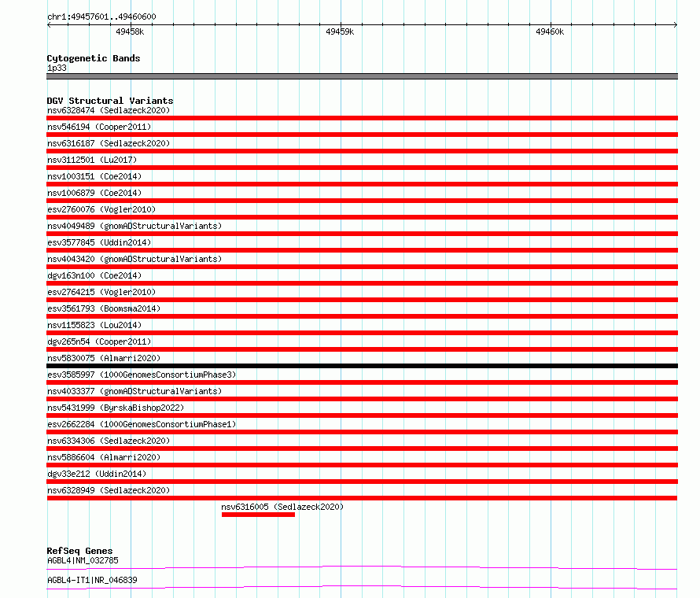This screenshot has height=598, width=700.
Task: Click the 49458k ruler tick label
Action: [130, 31]
